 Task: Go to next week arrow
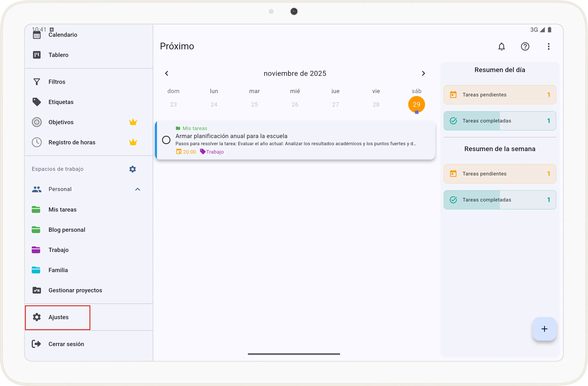tap(423, 73)
